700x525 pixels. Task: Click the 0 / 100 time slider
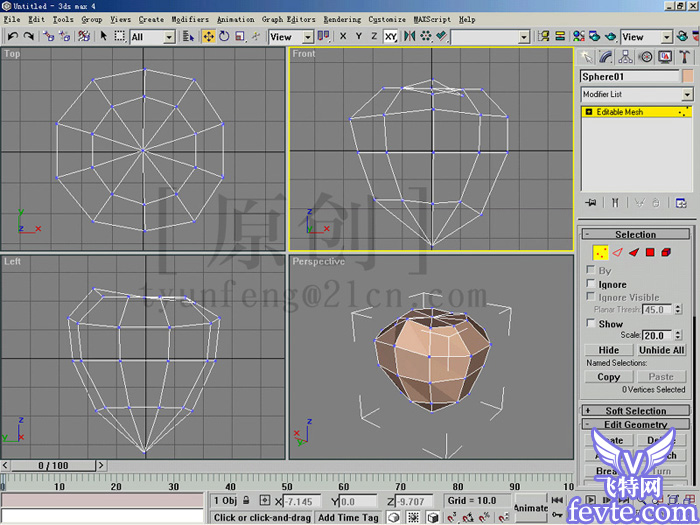[53, 466]
